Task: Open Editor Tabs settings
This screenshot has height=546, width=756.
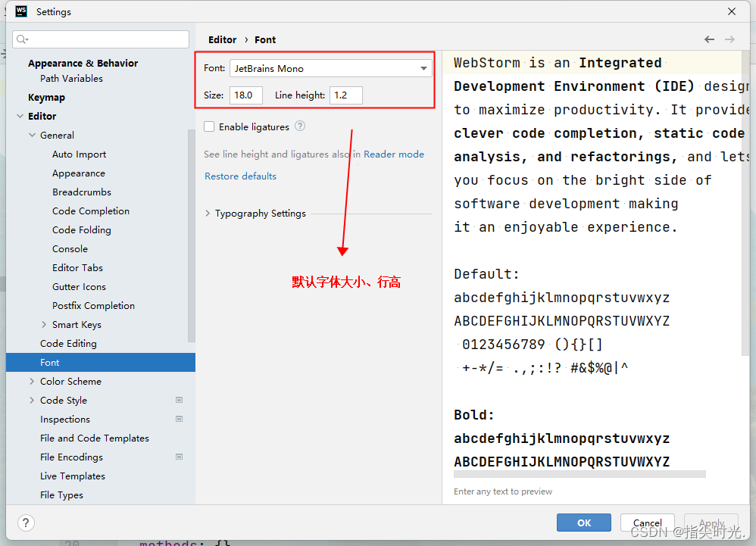Action: [77, 267]
